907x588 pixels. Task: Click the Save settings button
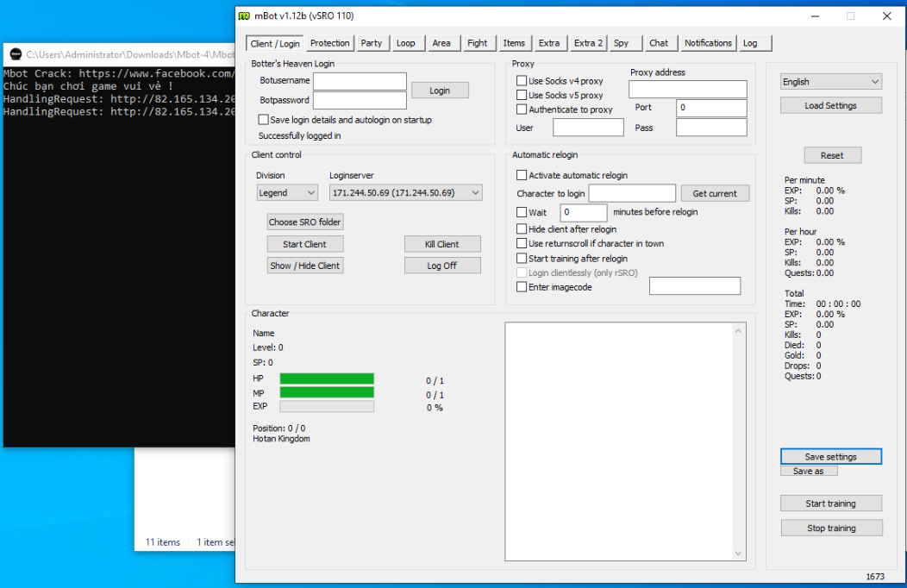830,457
